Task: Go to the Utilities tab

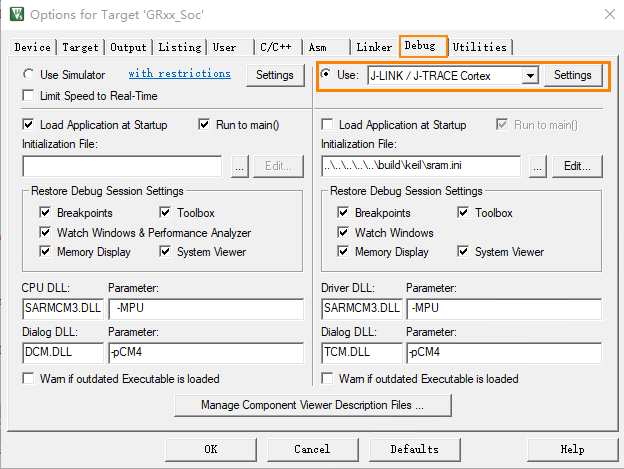Action: pyautogui.click(x=480, y=47)
